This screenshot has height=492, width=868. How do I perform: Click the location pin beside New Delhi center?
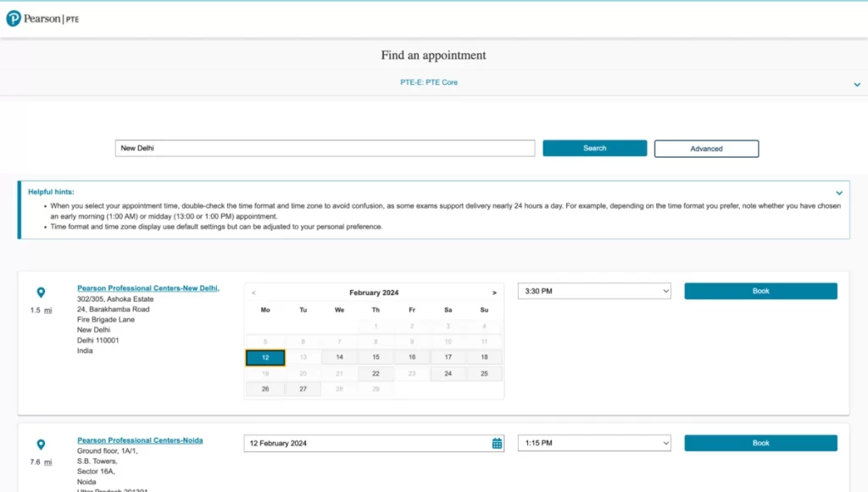pos(42,291)
